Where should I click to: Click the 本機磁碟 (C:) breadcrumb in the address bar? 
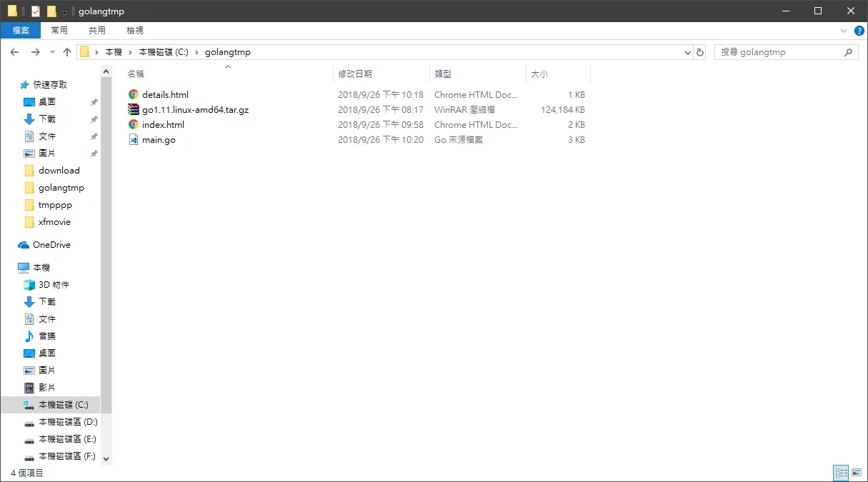pyautogui.click(x=164, y=52)
